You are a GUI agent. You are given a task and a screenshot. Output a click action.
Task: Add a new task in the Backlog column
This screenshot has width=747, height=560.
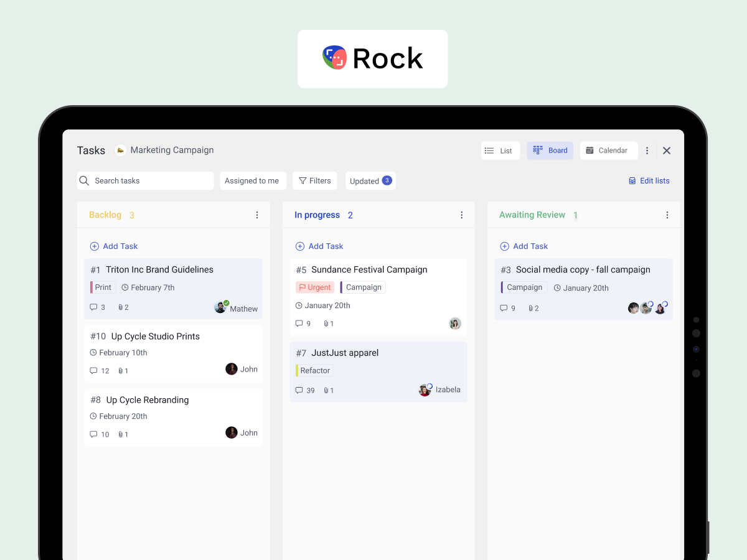[x=113, y=246]
